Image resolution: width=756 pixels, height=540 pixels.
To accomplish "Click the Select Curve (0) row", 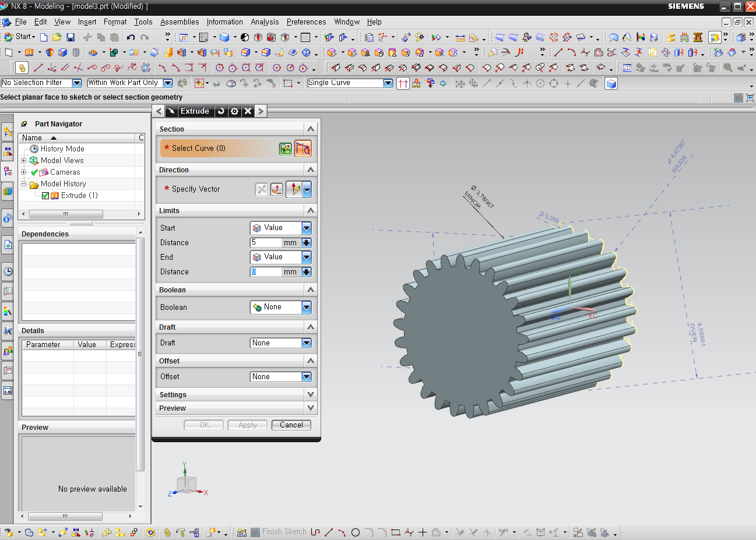I will (x=219, y=149).
